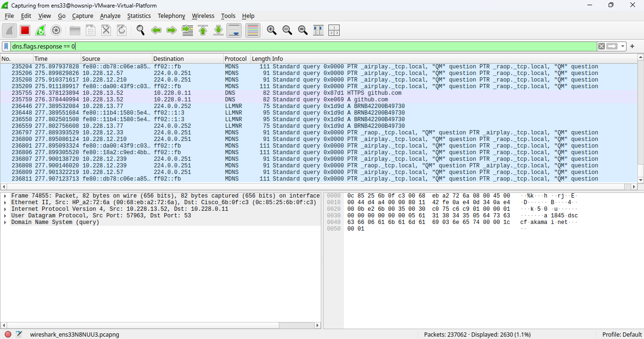Open the Go menu
The image size is (644, 339).
click(x=62, y=16)
